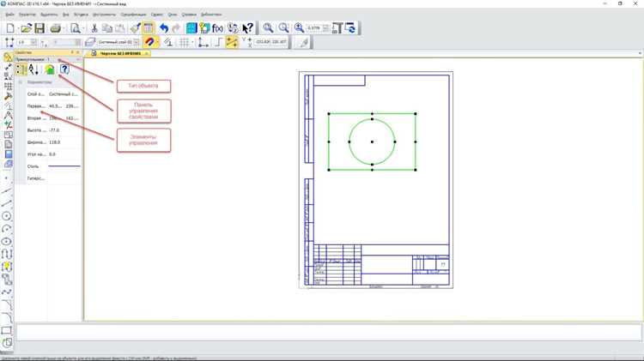The image size is (644, 361).
Task: Select the line segment tool
Action: 7,203
